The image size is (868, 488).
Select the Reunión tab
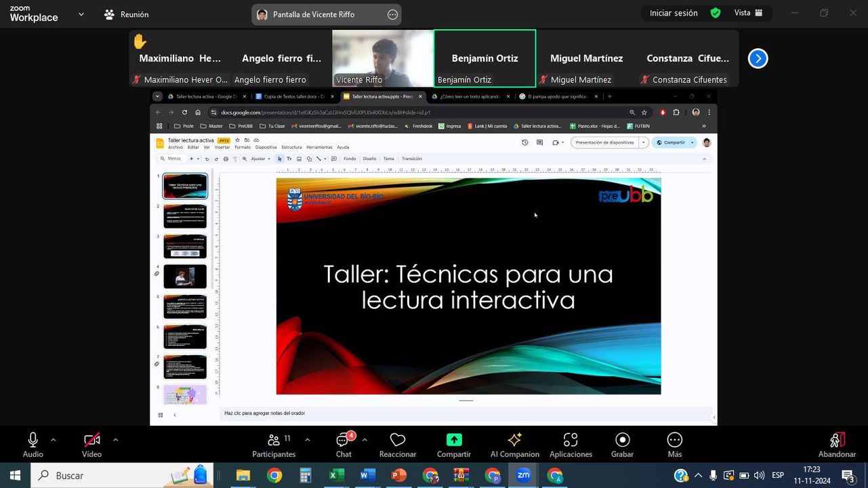coord(127,14)
